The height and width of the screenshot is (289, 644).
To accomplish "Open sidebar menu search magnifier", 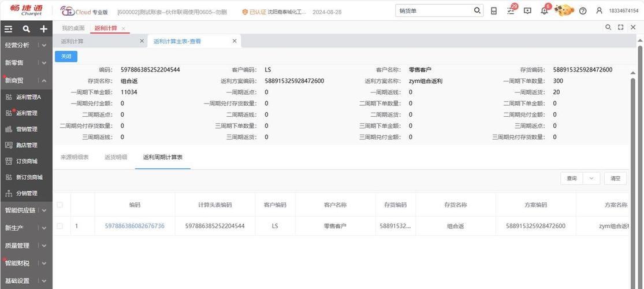I will [x=27, y=29].
